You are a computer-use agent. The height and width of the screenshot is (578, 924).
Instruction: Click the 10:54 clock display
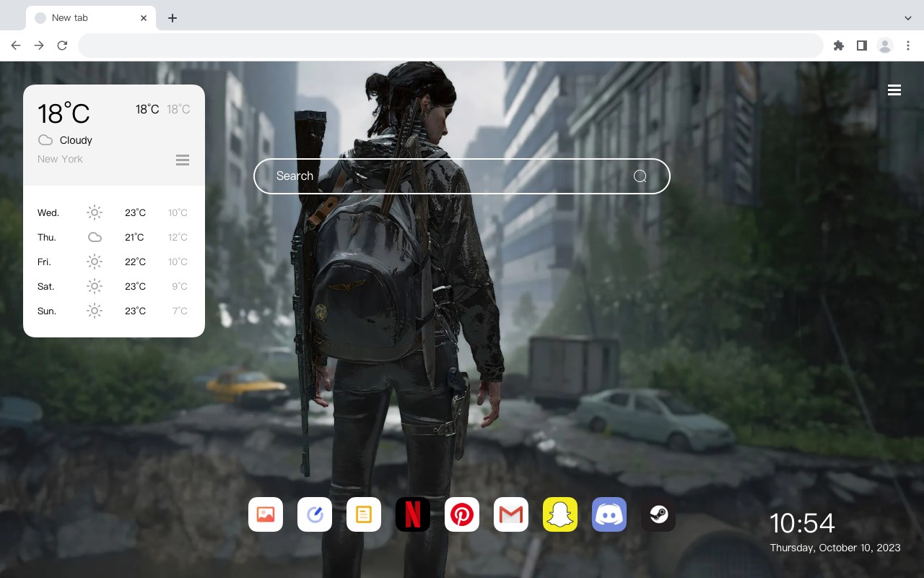click(802, 523)
